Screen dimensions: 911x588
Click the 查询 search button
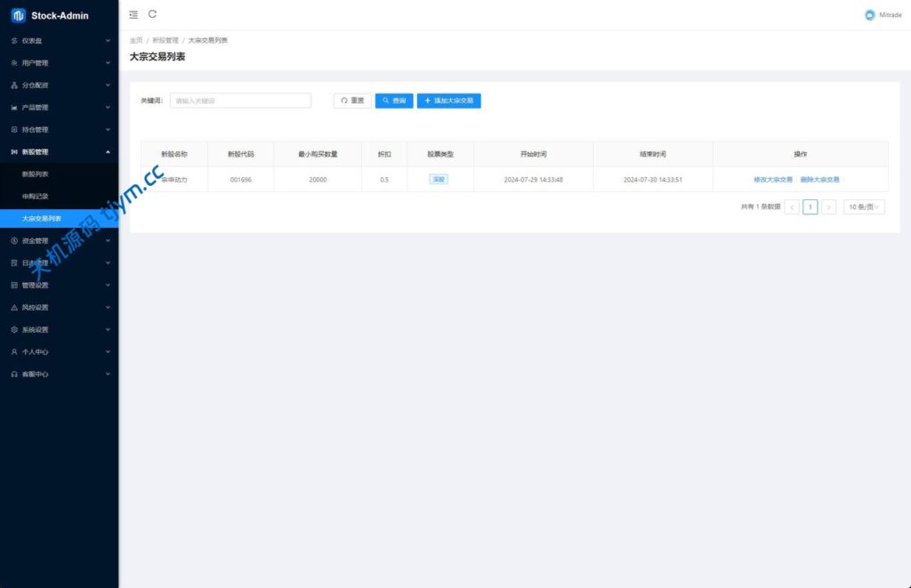coord(394,101)
